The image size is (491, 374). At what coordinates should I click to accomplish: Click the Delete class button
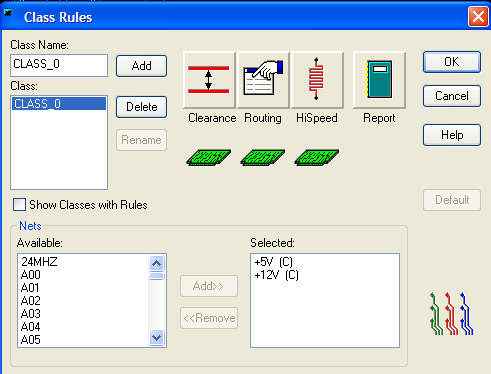pyautogui.click(x=141, y=107)
